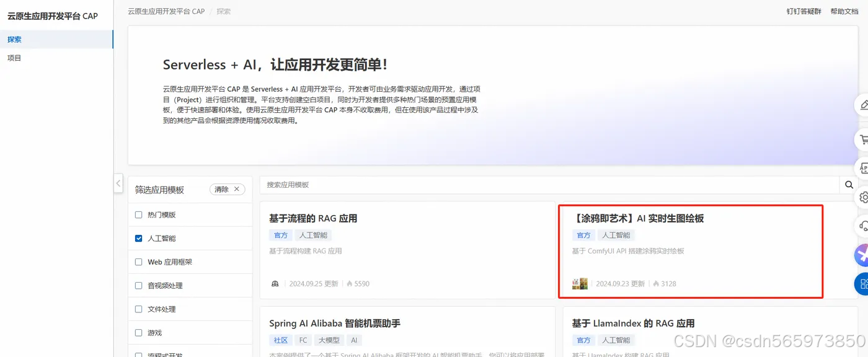Click 大模型 tag on Spring AI Alibaba card
The image size is (868, 357).
(329, 340)
